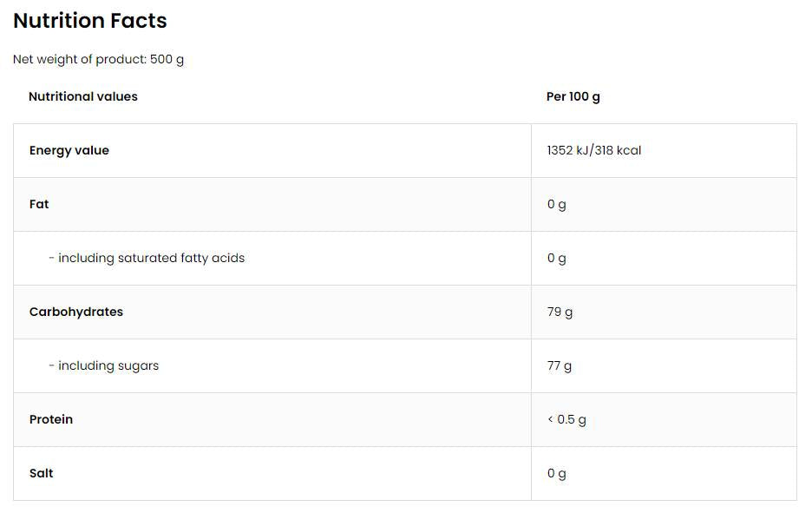Click the Salt row label
This screenshot has height=513, width=812.
(x=42, y=473)
